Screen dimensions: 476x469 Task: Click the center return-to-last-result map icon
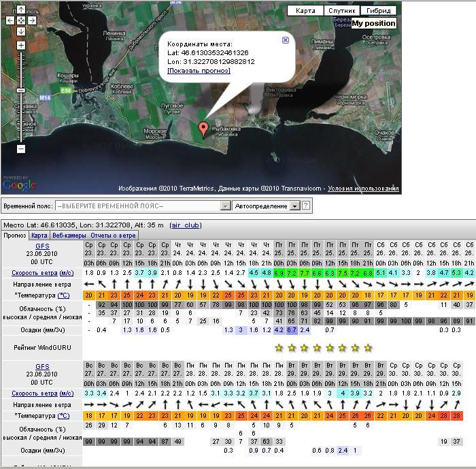click(x=21, y=20)
